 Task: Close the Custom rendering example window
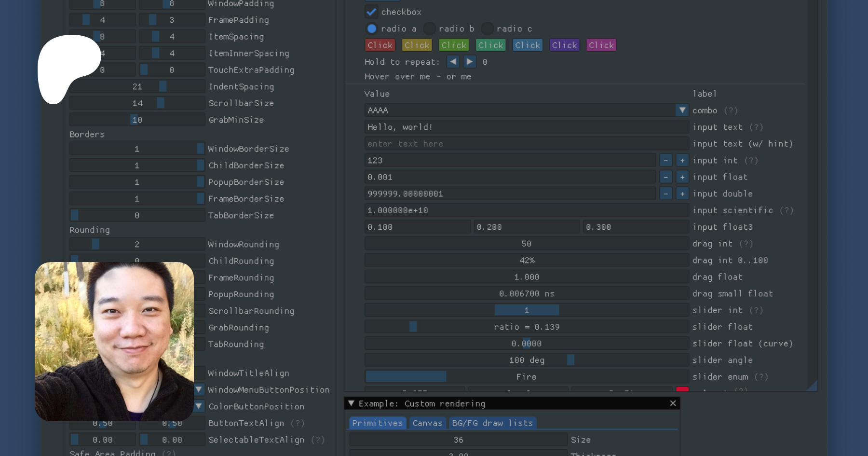673,403
